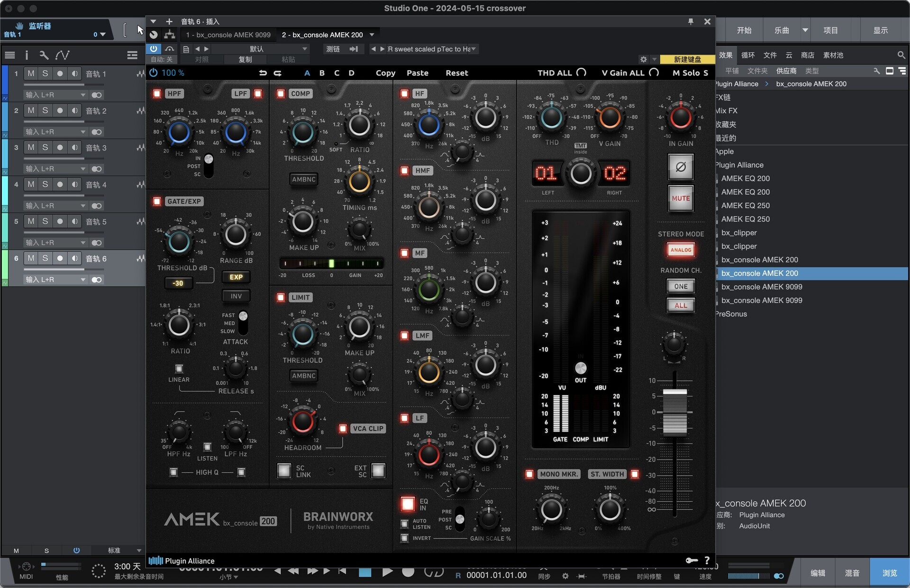Click the transport record button

point(408,572)
